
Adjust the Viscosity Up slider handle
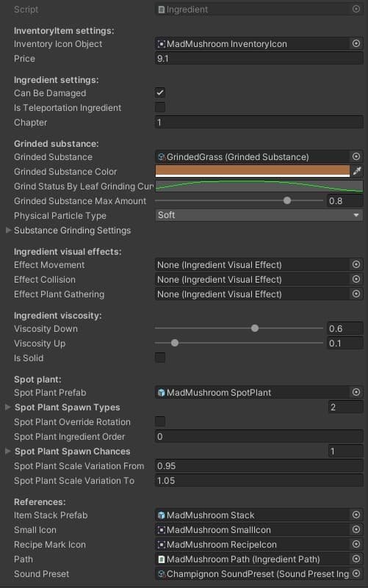174,343
